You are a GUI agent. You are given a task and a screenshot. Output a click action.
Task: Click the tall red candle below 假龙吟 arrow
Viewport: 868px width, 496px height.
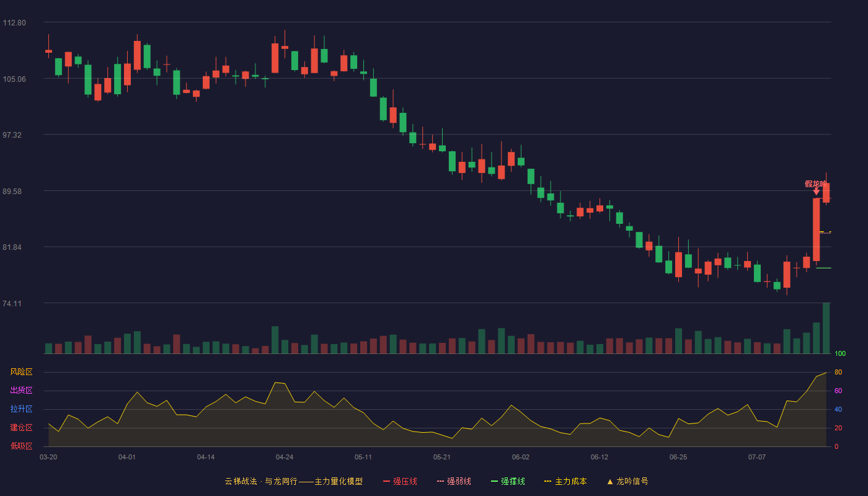[x=816, y=229]
